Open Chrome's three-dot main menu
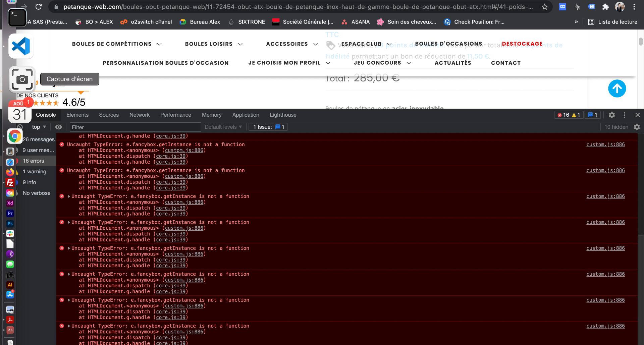 634,7
